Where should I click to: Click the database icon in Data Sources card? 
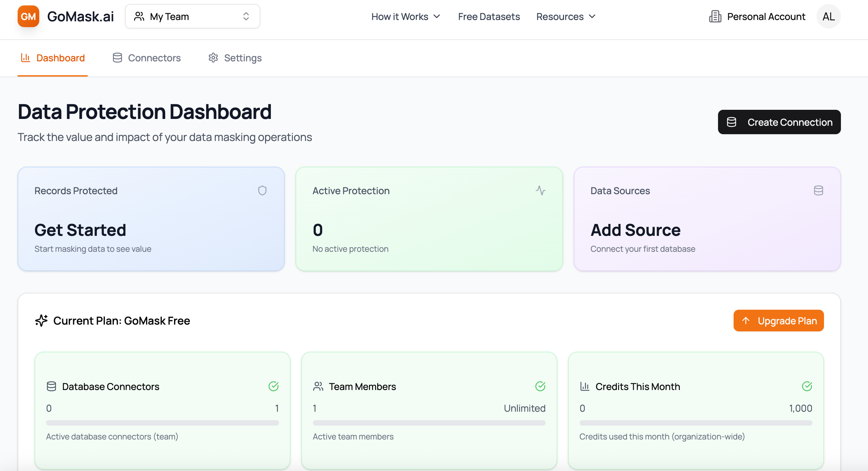pyautogui.click(x=818, y=190)
